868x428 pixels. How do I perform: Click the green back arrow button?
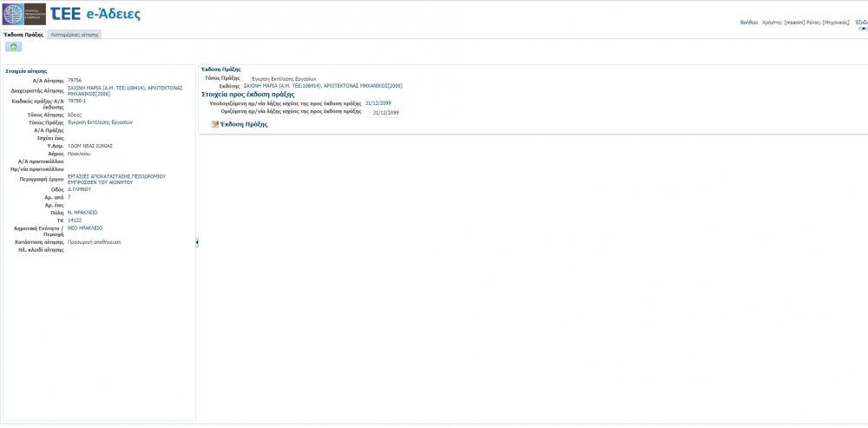(x=14, y=47)
